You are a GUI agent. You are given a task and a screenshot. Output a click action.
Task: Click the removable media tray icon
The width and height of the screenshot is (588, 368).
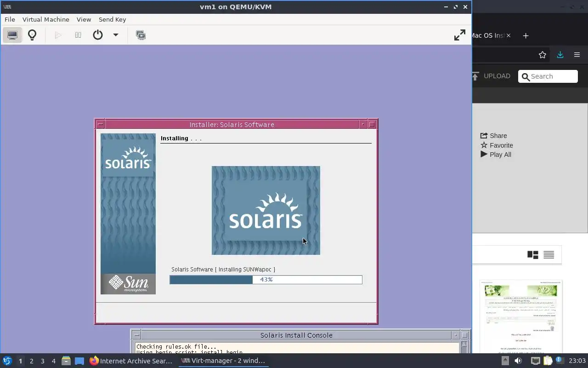pyautogui.click(x=505, y=361)
